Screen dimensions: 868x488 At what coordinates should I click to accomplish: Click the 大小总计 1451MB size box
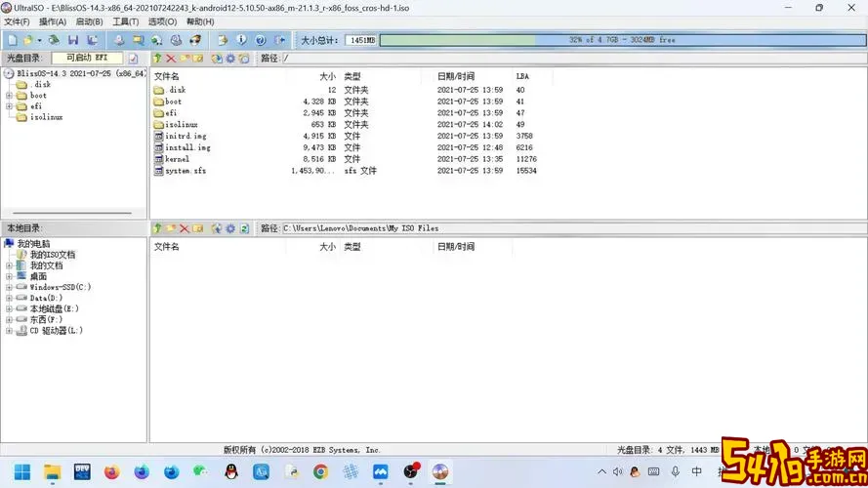pyautogui.click(x=361, y=40)
